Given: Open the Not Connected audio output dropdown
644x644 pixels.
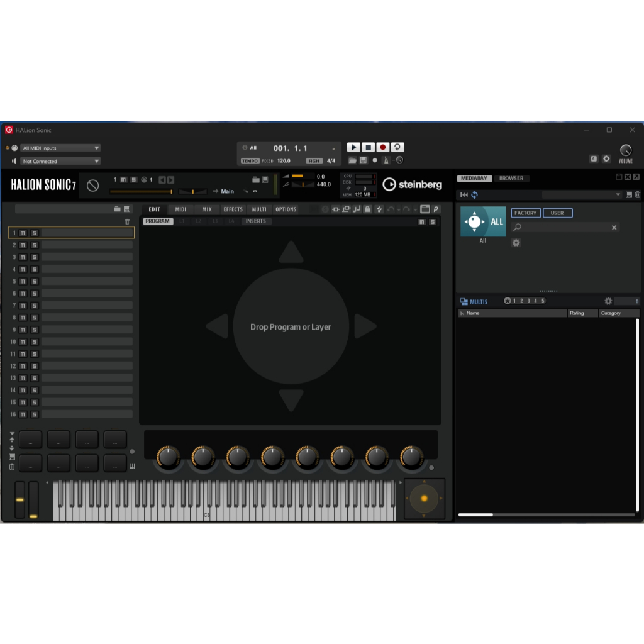Looking at the screenshot, I should [60, 161].
